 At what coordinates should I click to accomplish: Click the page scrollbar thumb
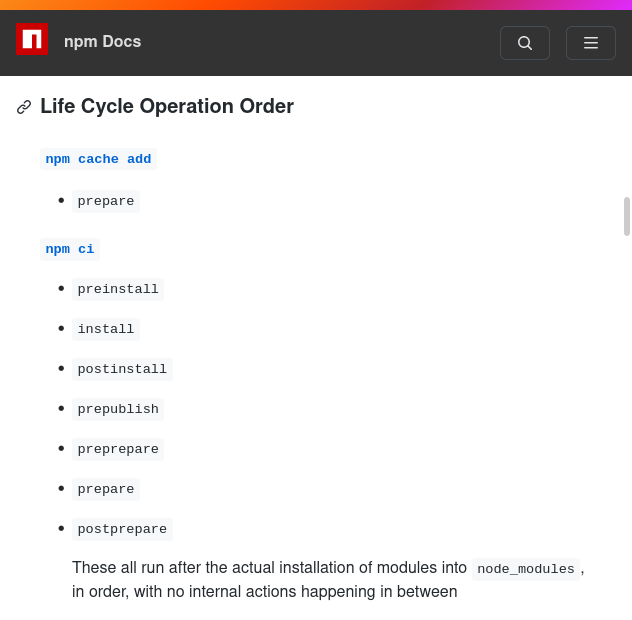(x=626, y=216)
